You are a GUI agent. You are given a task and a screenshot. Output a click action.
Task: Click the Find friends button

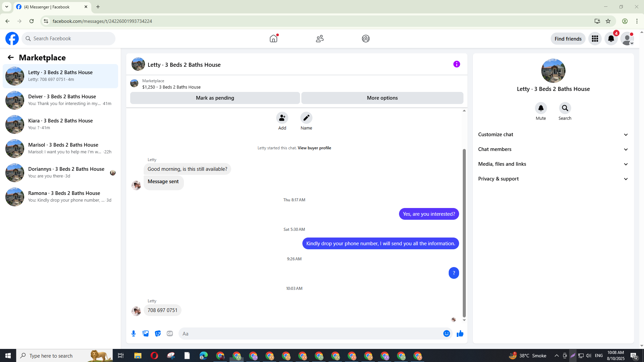(x=568, y=39)
